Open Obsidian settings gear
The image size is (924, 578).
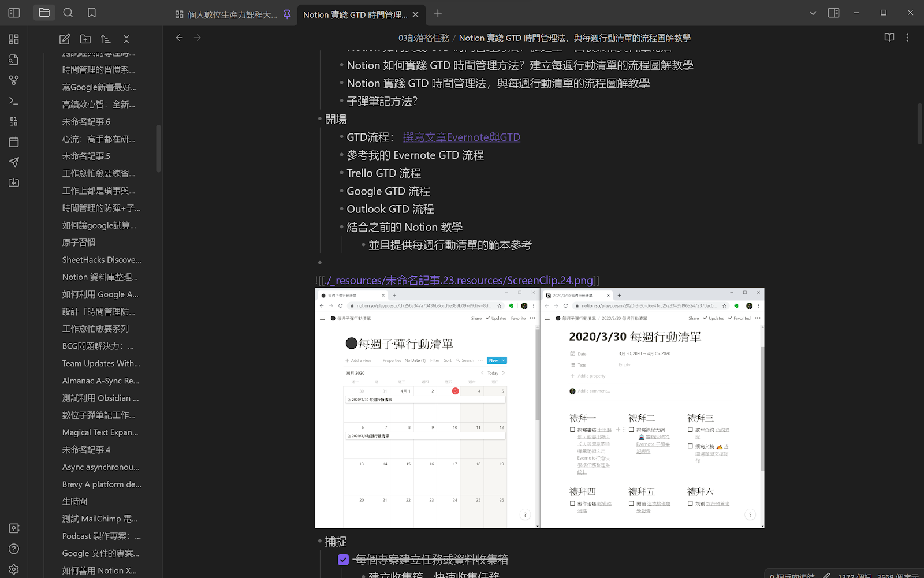click(x=14, y=569)
